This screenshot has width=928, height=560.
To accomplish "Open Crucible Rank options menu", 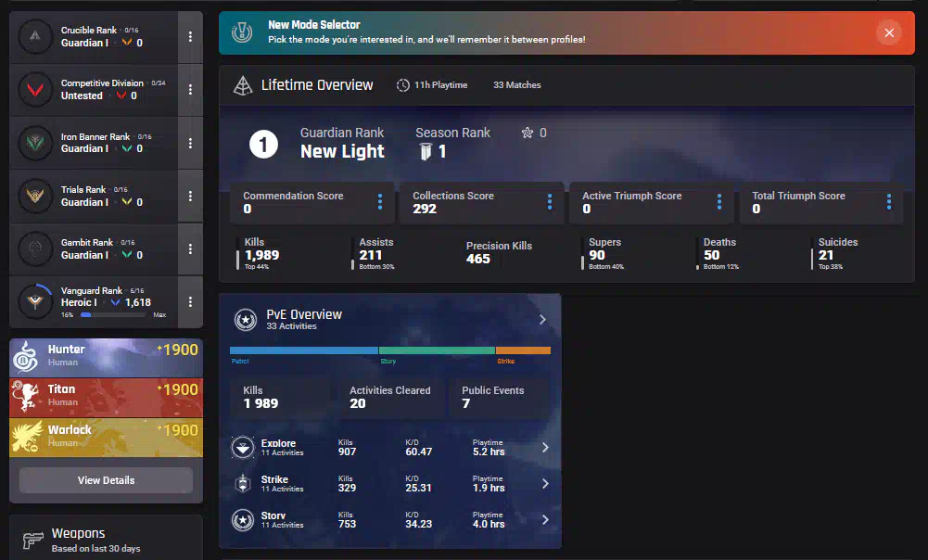I will (x=190, y=37).
